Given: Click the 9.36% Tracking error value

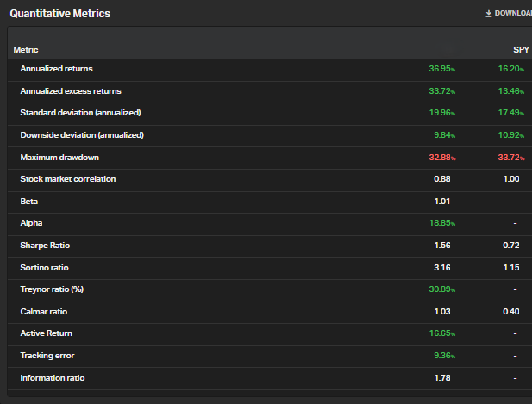Looking at the screenshot, I should coord(444,356).
